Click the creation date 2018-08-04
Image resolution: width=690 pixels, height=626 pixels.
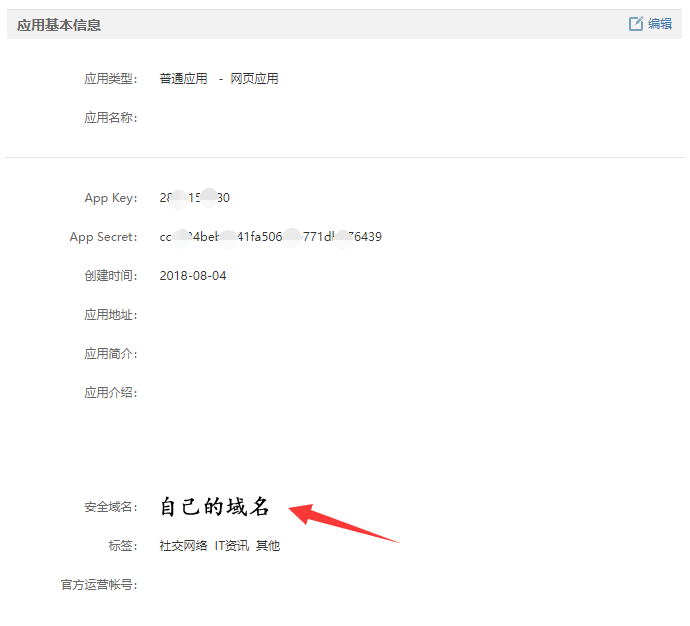[193, 276]
